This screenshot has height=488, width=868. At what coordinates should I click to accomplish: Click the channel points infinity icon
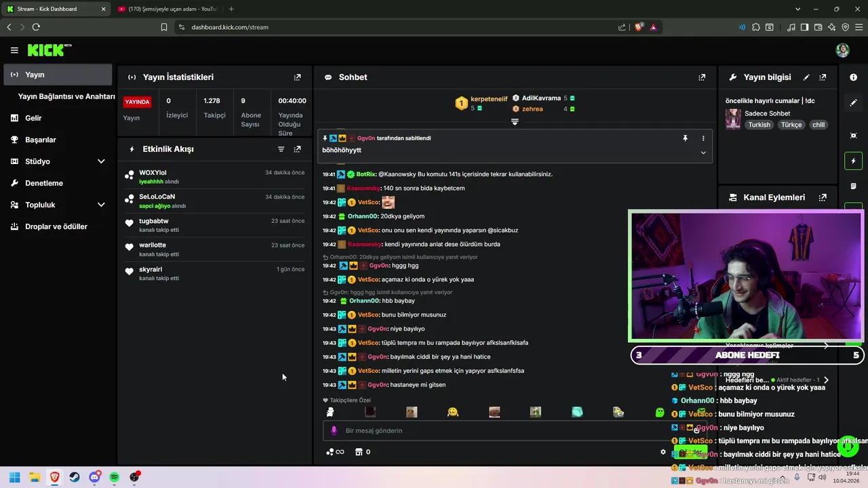335,452
